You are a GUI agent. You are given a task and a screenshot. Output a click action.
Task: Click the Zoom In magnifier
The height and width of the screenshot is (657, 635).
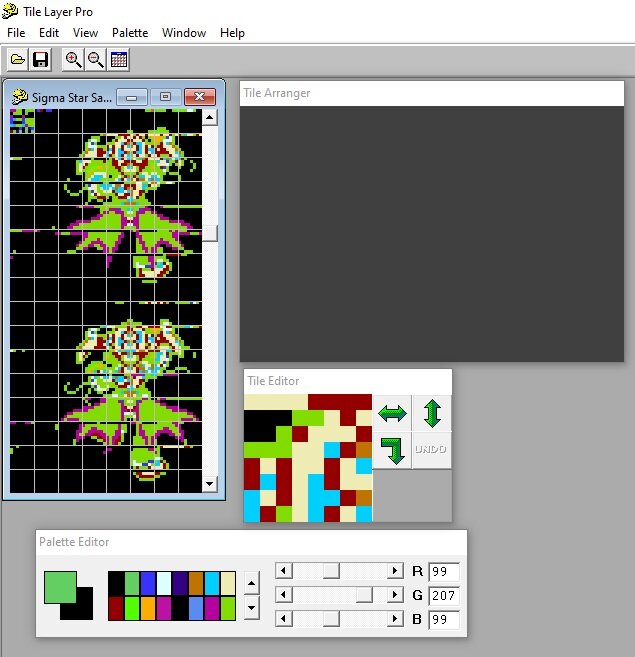[73, 59]
